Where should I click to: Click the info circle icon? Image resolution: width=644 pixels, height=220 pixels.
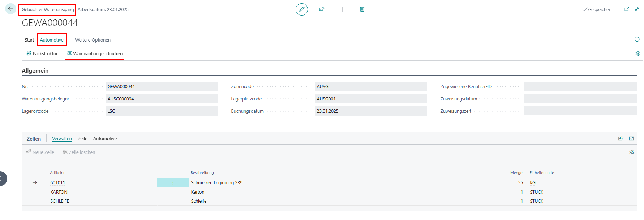pyautogui.click(x=637, y=39)
